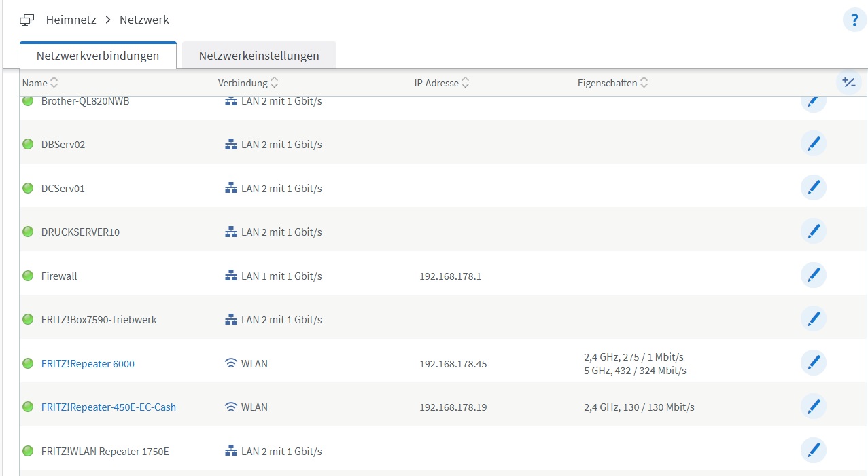Select the IP address 192.168.178.19

coord(453,407)
